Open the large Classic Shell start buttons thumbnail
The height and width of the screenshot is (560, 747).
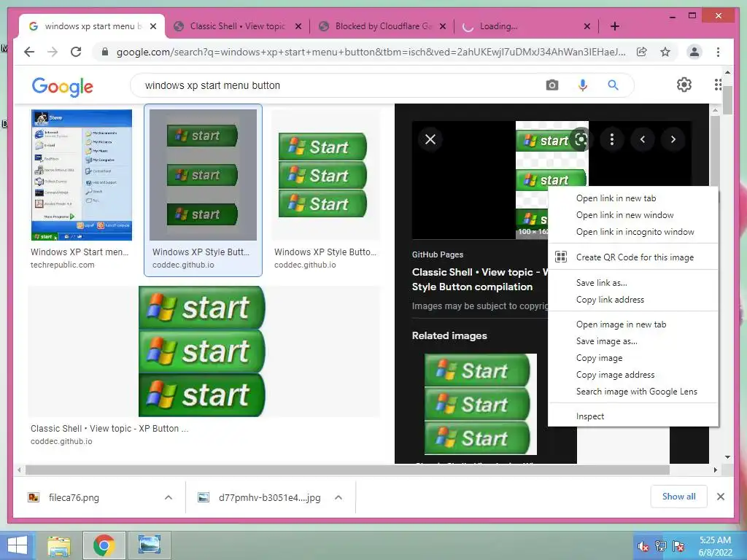coord(201,351)
